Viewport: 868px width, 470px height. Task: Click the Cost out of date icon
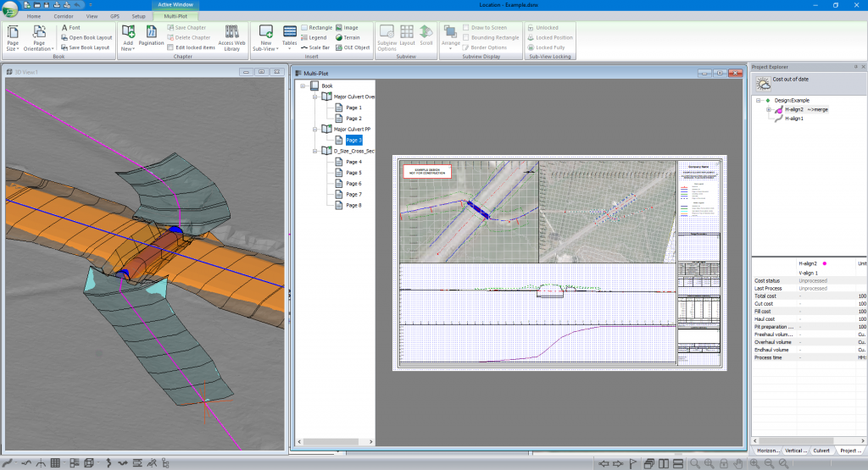point(764,84)
